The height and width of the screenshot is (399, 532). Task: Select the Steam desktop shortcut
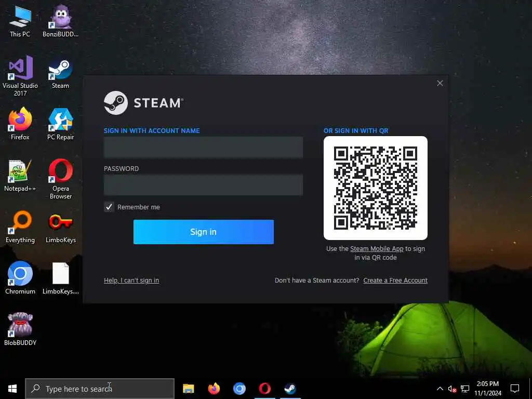coord(60,75)
